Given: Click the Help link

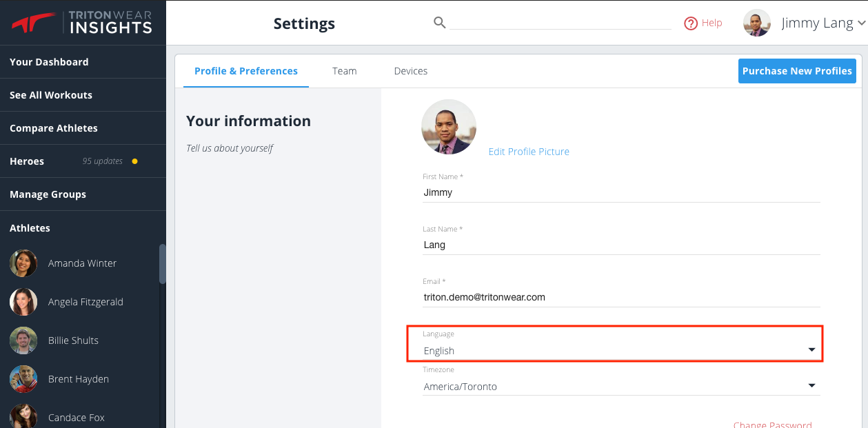Looking at the screenshot, I should 711,23.
